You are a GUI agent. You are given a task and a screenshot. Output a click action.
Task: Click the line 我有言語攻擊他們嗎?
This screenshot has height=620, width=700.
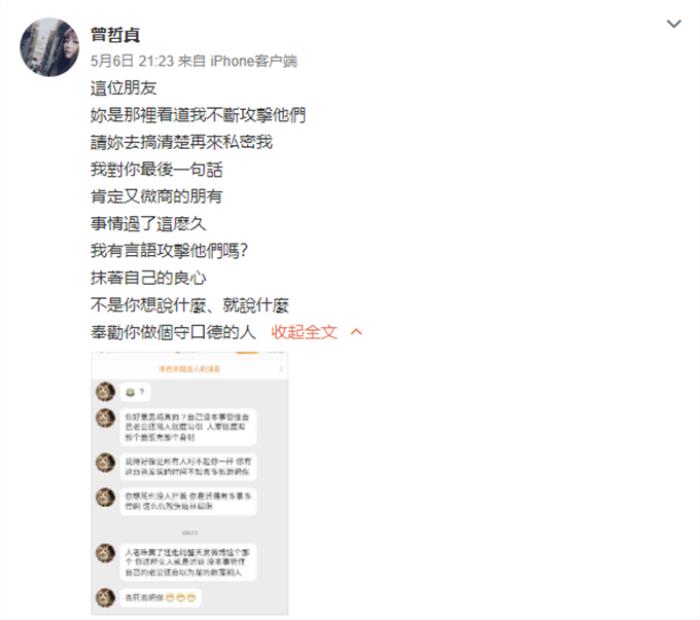pyautogui.click(x=169, y=251)
